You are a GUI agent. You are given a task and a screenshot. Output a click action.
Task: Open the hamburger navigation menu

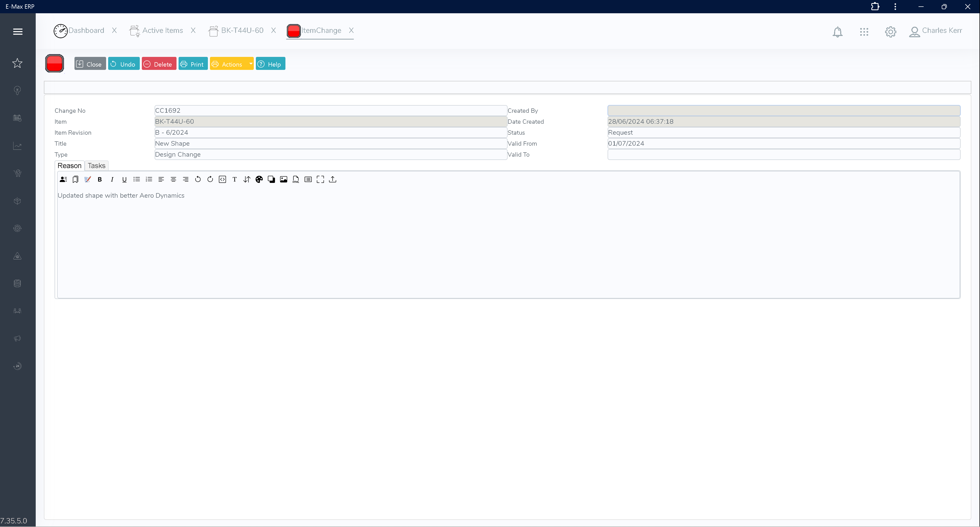pos(18,32)
